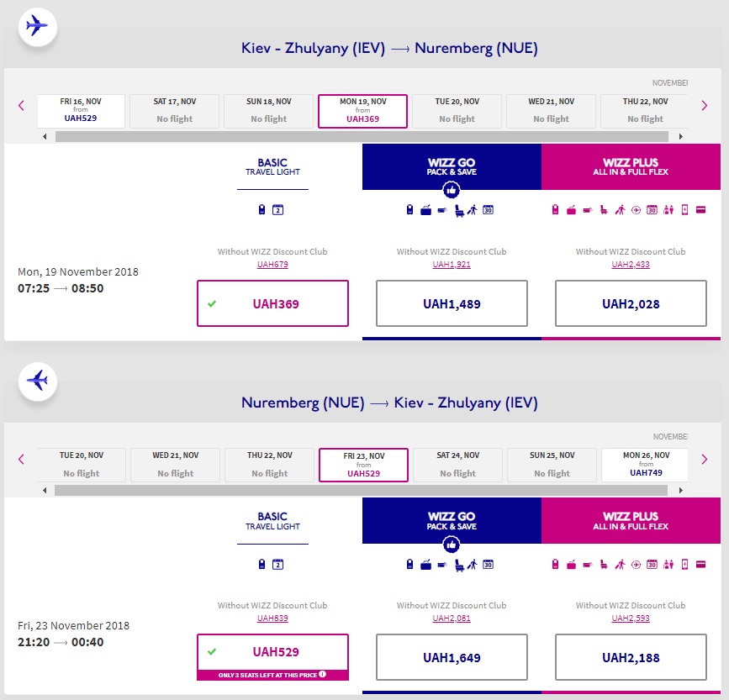Screen dimensions: 729x700
Task: Show later outbound dates with right arrow
Action: [x=705, y=106]
